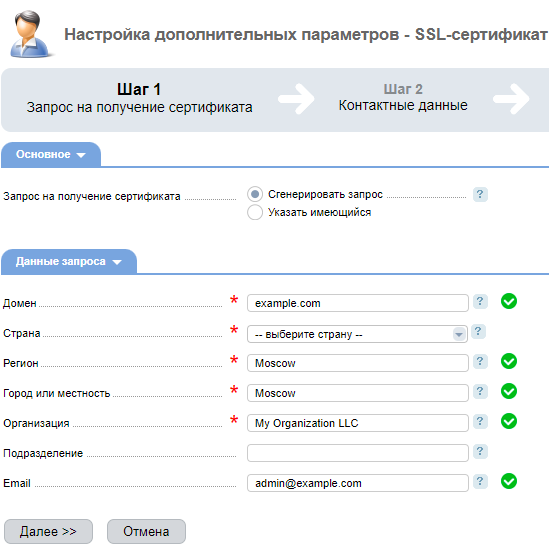This screenshot has height=550, width=552.
Task: Select the Указать имеющийся radio option
Action: 255,212
